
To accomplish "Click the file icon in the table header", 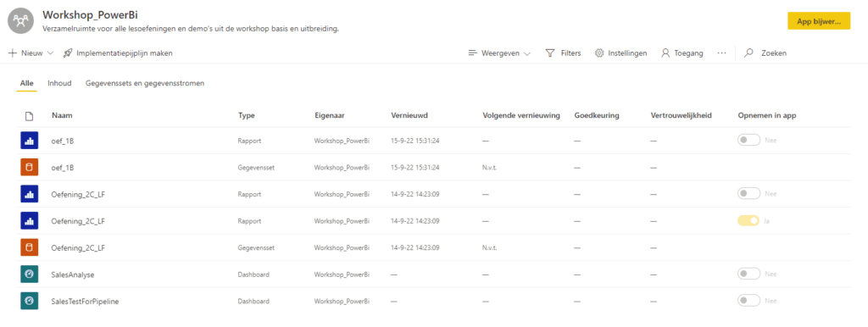I will 29,116.
